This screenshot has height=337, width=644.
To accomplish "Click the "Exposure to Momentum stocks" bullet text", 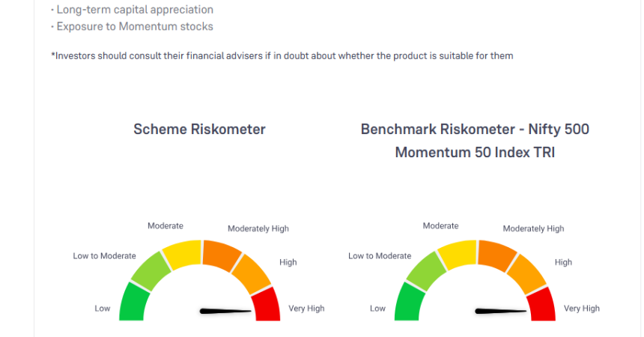I will 135,27.
